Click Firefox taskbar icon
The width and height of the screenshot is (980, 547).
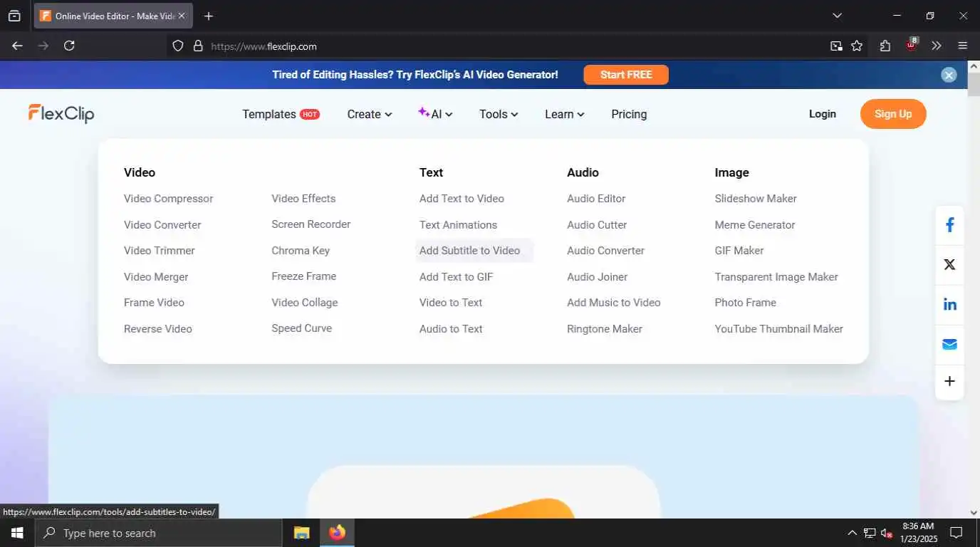pyautogui.click(x=338, y=533)
